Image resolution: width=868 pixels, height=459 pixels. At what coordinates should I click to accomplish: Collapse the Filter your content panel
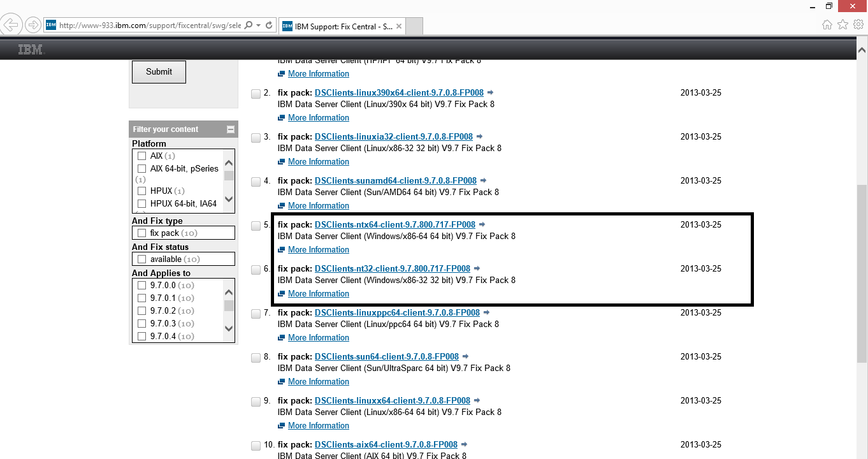point(231,129)
